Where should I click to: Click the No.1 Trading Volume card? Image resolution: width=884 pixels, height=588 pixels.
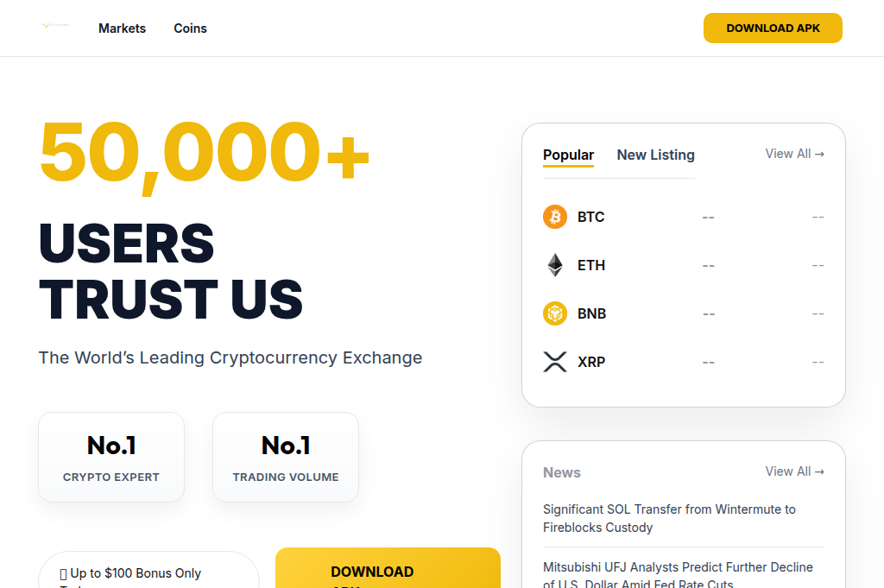tap(286, 457)
